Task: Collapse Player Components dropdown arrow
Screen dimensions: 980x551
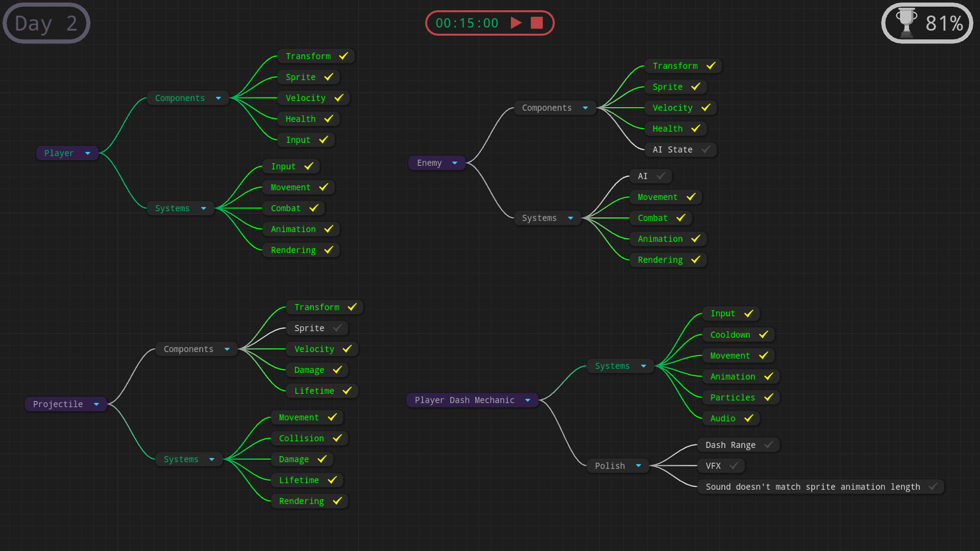Action: (218, 98)
